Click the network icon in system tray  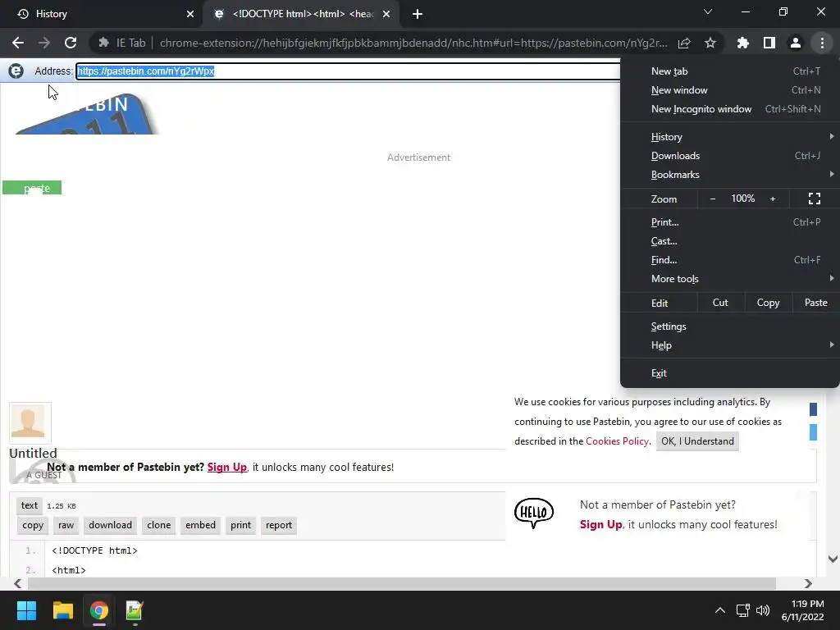[742, 610]
